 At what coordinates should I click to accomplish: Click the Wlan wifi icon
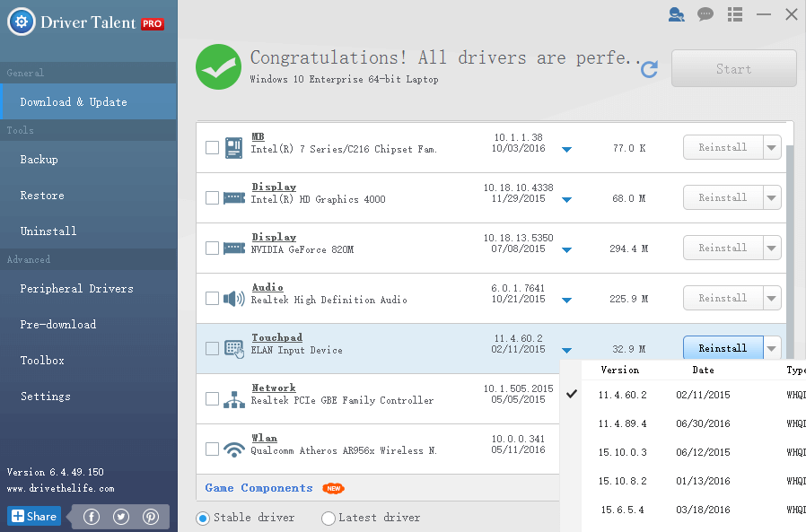(234, 449)
